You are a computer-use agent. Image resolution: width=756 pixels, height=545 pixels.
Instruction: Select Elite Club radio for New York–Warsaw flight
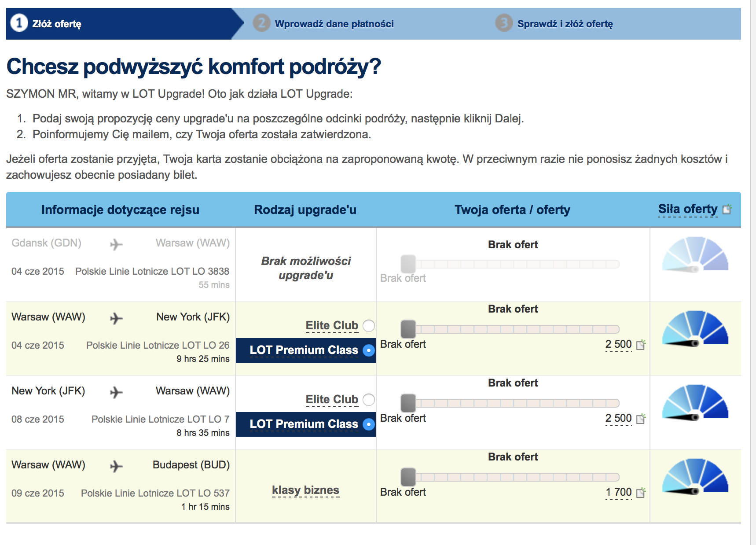click(x=369, y=400)
